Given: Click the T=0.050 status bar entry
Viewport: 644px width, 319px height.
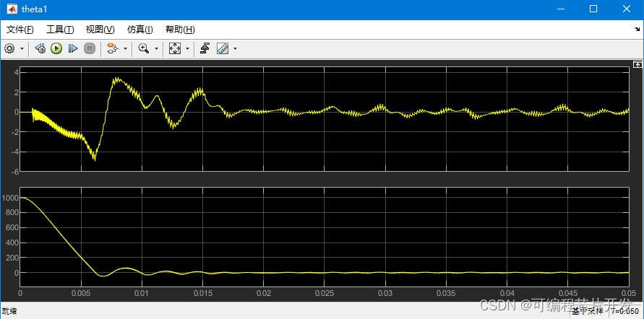Looking at the screenshot, I should click(625, 311).
